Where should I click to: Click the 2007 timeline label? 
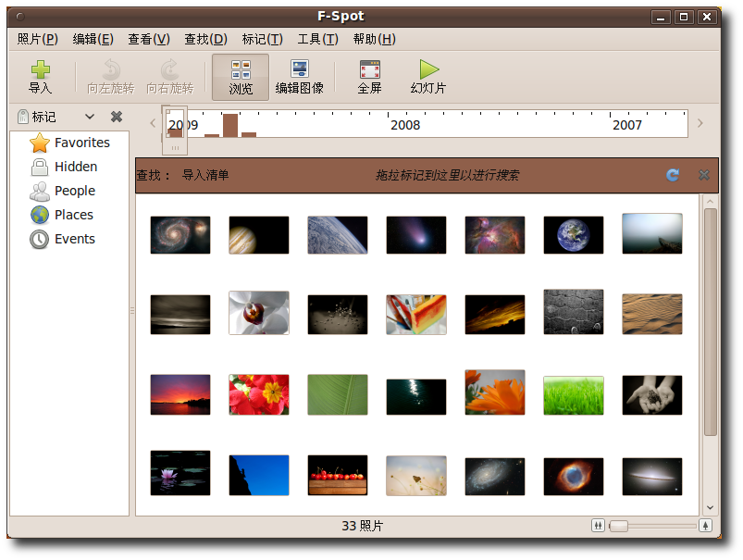627,125
